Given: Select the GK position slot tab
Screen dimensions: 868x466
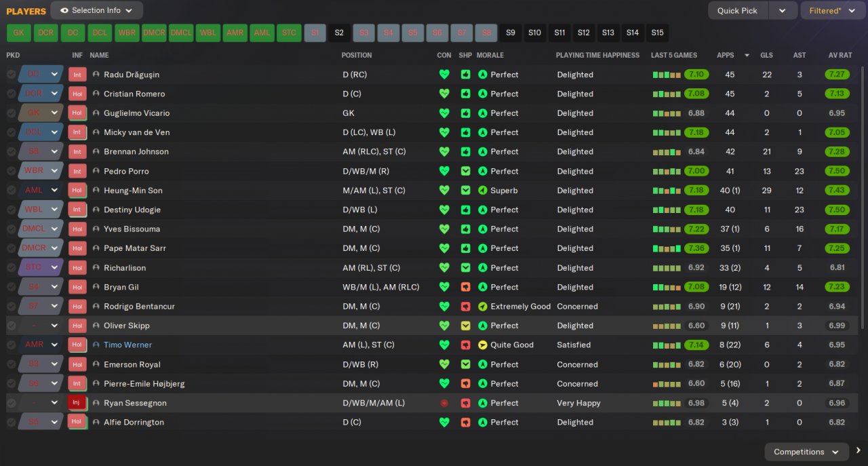Looking at the screenshot, I should pyautogui.click(x=18, y=33).
